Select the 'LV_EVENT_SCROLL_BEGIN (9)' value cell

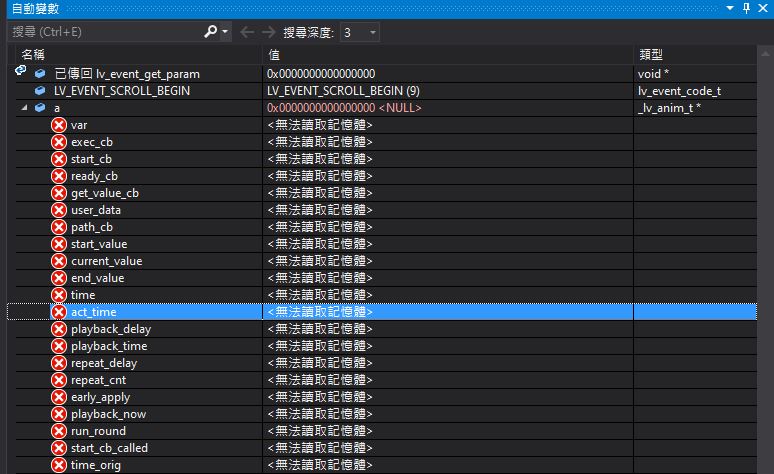coord(343,91)
